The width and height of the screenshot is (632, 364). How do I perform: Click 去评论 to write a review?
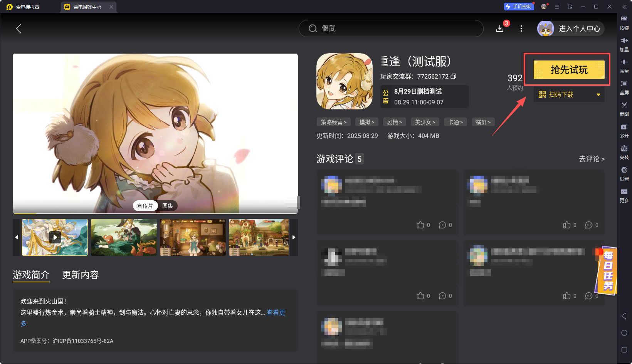(x=592, y=159)
